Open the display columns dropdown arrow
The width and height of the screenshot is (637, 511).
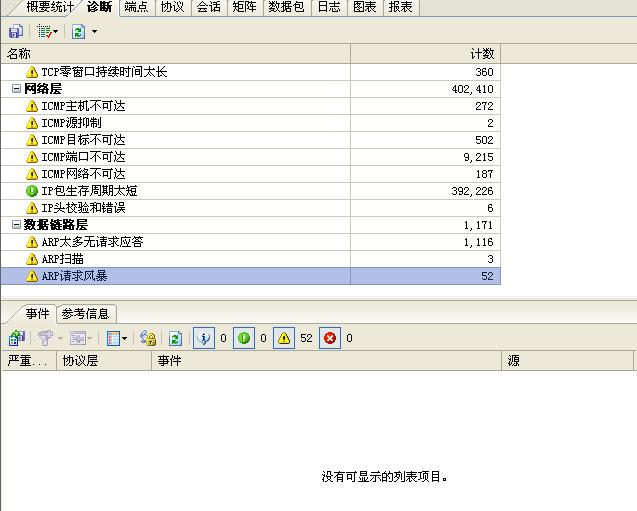(x=124, y=338)
